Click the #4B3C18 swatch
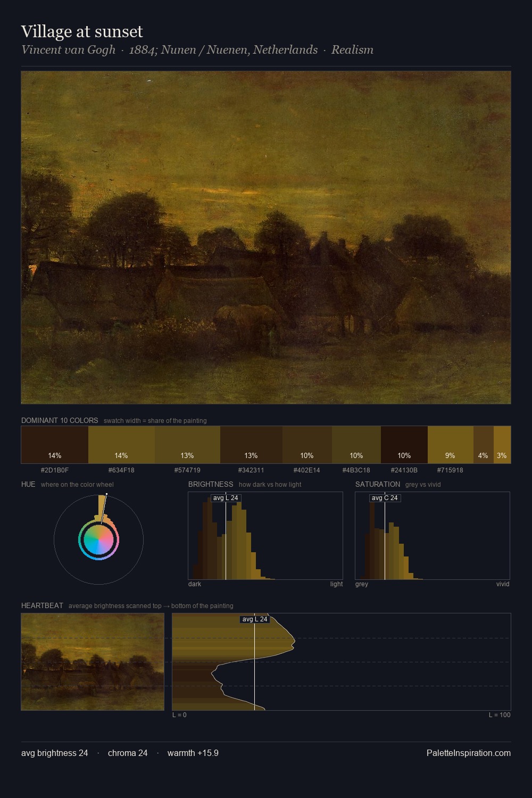The image size is (532, 798). (x=356, y=445)
